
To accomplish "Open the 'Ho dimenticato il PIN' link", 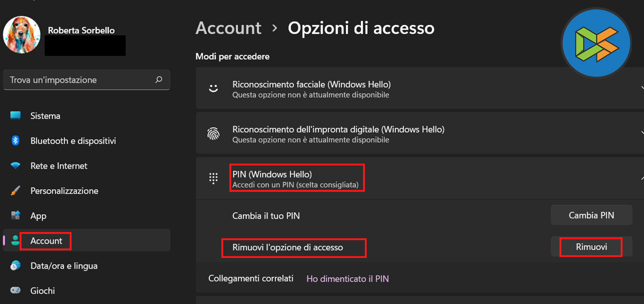I will [x=347, y=279].
